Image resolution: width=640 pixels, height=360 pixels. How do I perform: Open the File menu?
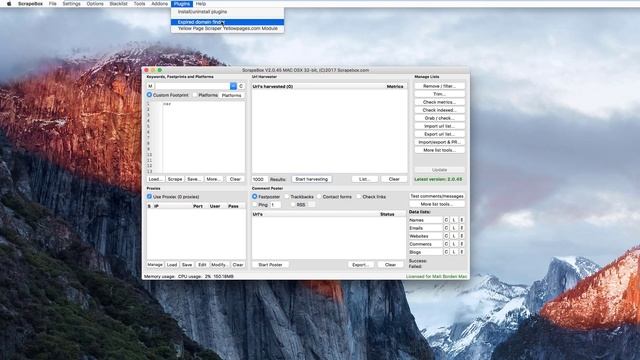tap(53, 4)
